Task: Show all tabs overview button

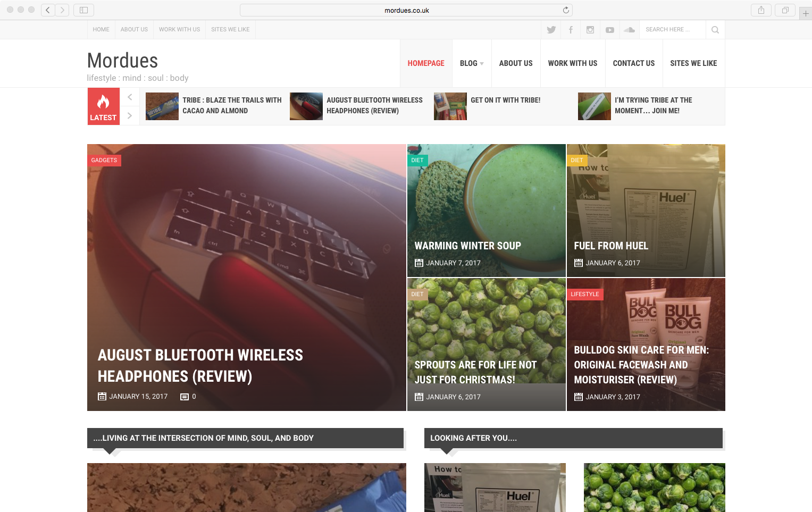Action: click(785, 10)
